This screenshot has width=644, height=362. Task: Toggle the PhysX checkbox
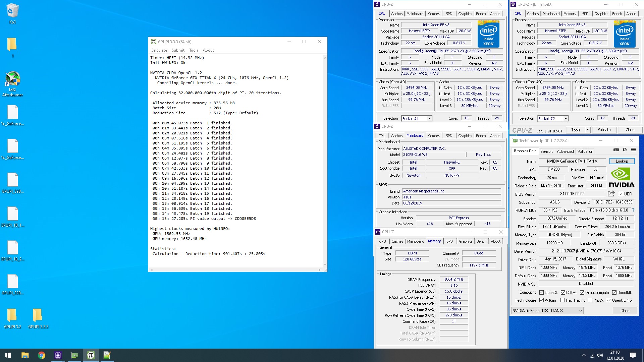590,300
